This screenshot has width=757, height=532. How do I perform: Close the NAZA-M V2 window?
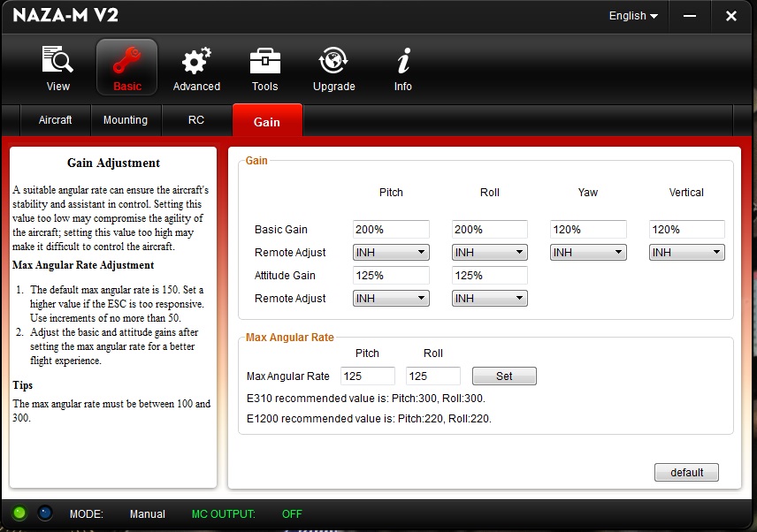point(731,16)
